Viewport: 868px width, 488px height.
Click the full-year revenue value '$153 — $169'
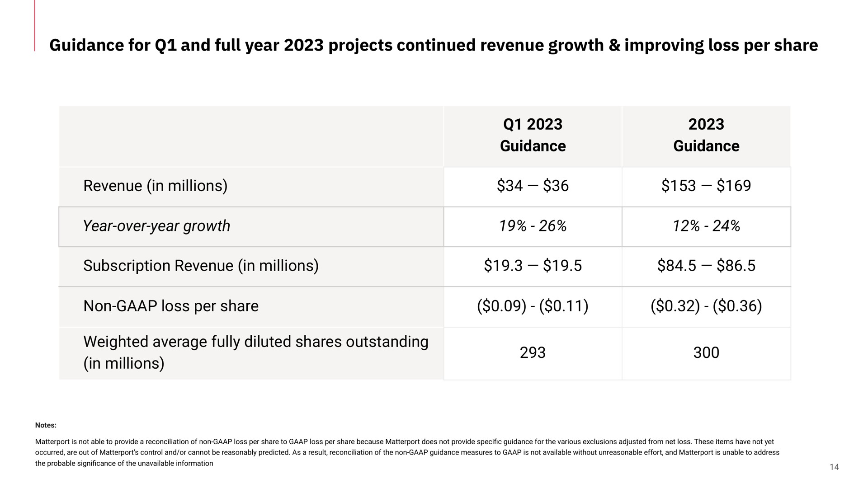pos(706,186)
